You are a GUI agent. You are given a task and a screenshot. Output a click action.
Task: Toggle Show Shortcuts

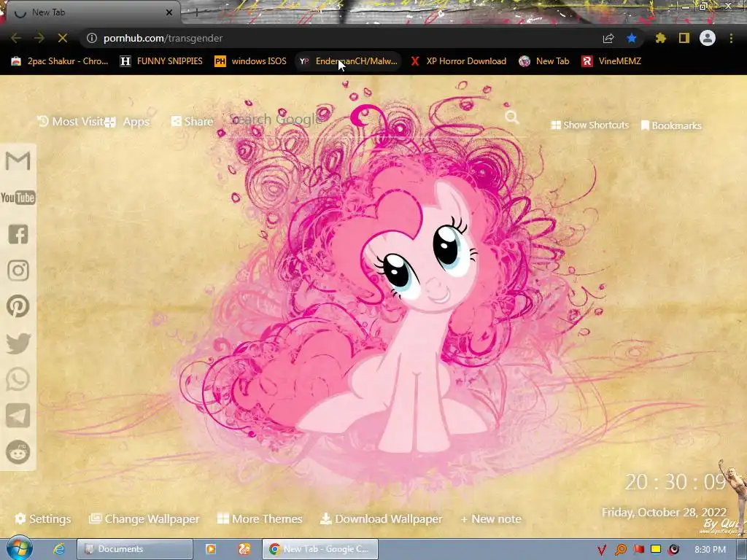click(589, 125)
